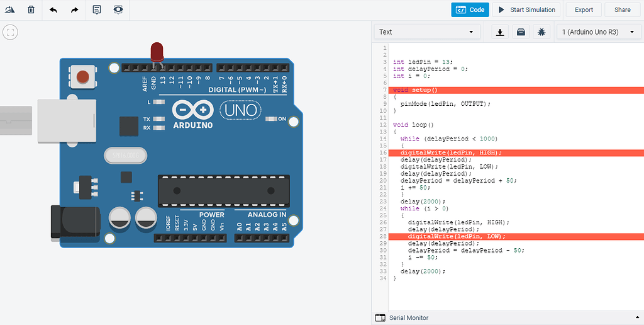The width and height of the screenshot is (644, 325).
Task: Click the Share button
Action: click(622, 10)
